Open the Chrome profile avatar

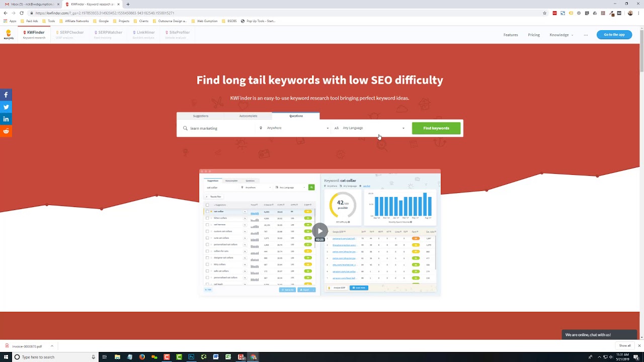pyautogui.click(x=630, y=13)
